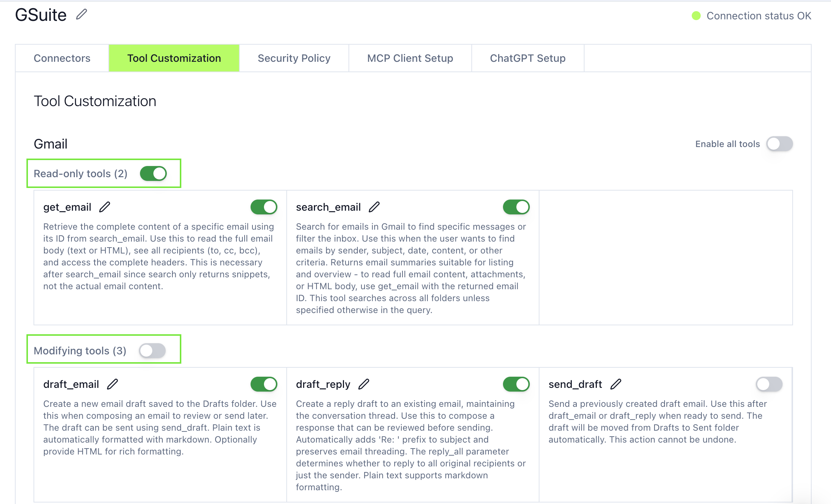Turn off draft_email toggle
Image resolution: width=831 pixels, height=504 pixels.
(264, 384)
